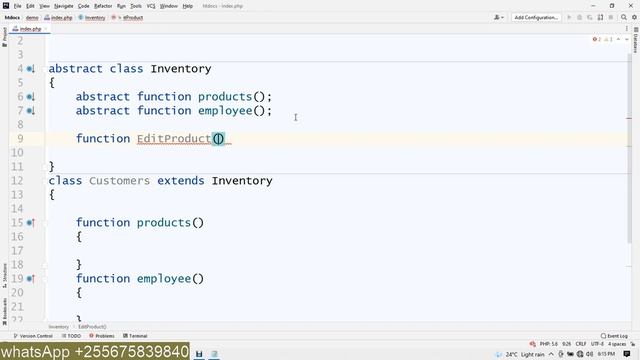Click the Inventory breadcrumb at editor bottom

59,327
